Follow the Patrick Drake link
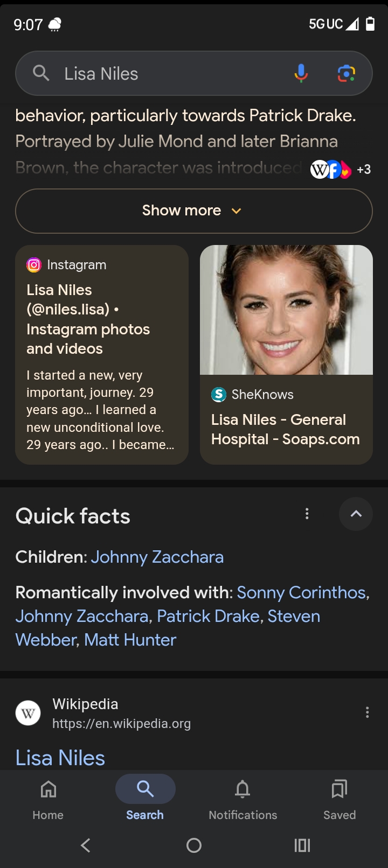The height and width of the screenshot is (868, 388). (208, 616)
